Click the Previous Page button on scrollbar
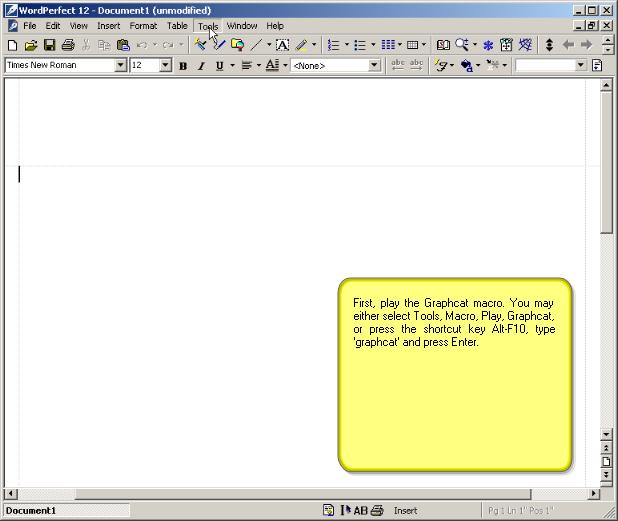This screenshot has height=521, width=618. click(x=606, y=448)
